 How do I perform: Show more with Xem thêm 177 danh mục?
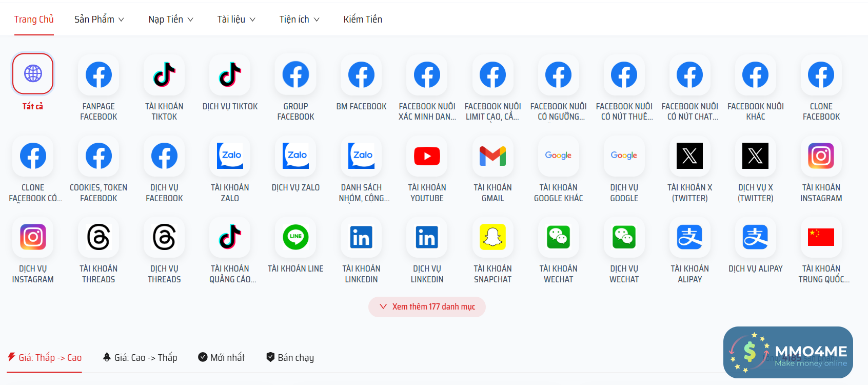coord(427,307)
